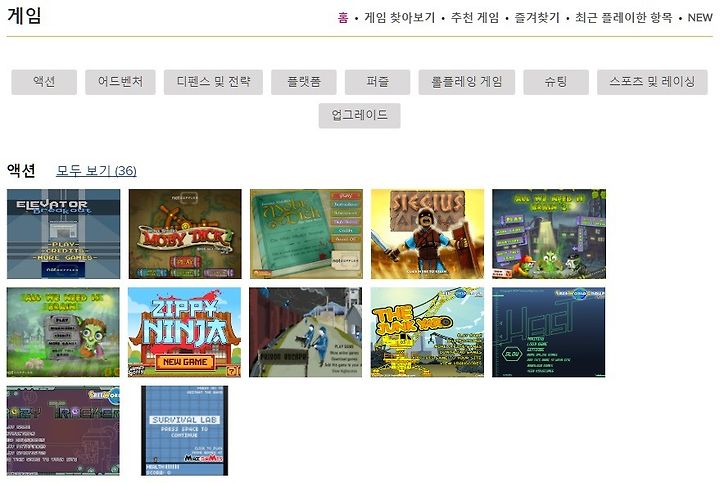This screenshot has height=483, width=720.
Task: Play the Siegius Arena game
Action: 428,234
